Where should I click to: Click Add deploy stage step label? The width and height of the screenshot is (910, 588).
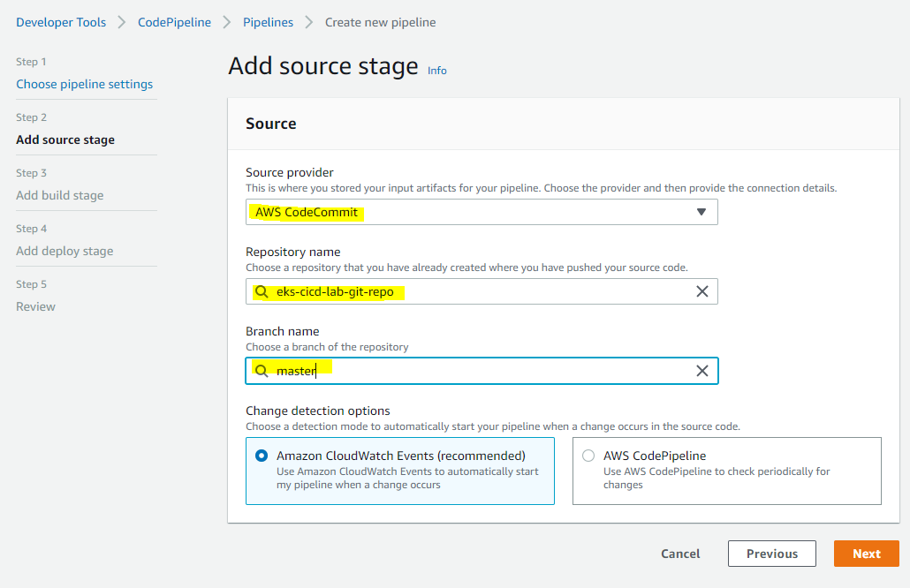point(64,251)
